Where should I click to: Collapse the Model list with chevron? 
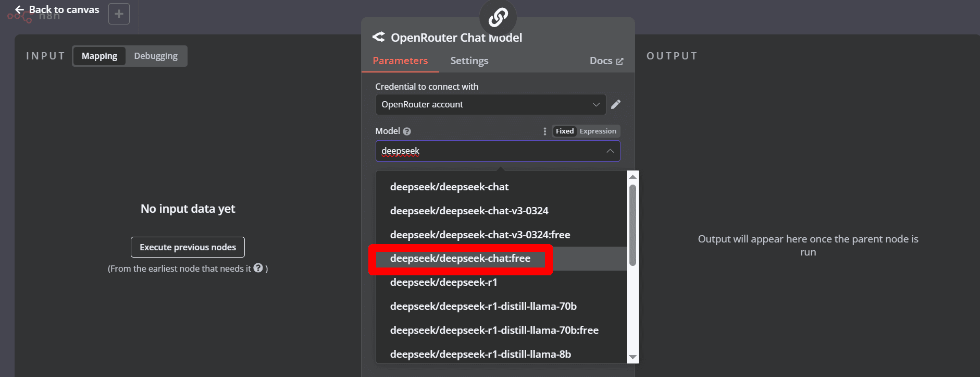[610, 151]
